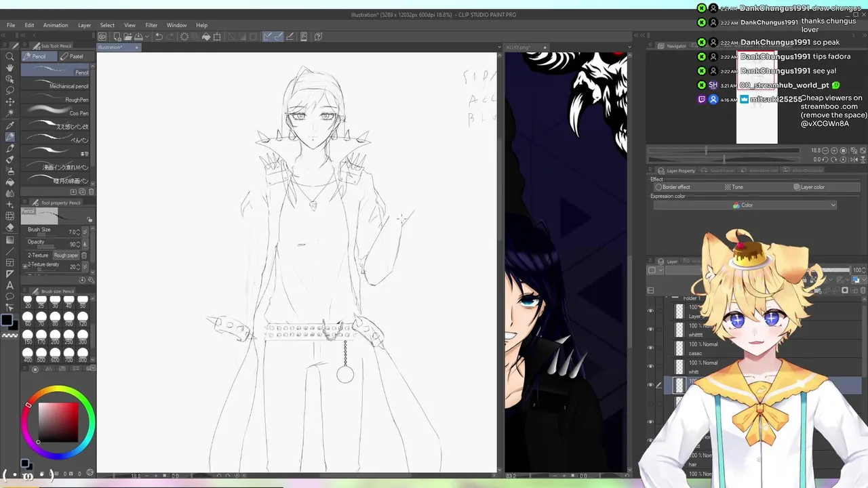Select the Hand move tool
This screenshot has height=488, width=868.
tap(9, 68)
